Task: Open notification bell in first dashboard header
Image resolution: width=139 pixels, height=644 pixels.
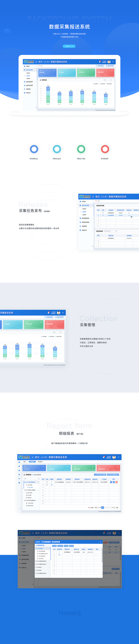Action: [x=100, y=62]
